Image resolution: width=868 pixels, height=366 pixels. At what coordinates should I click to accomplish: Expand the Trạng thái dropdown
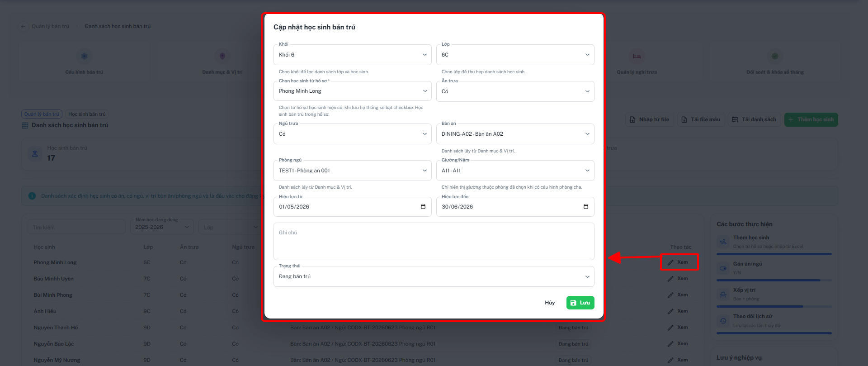(x=434, y=276)
